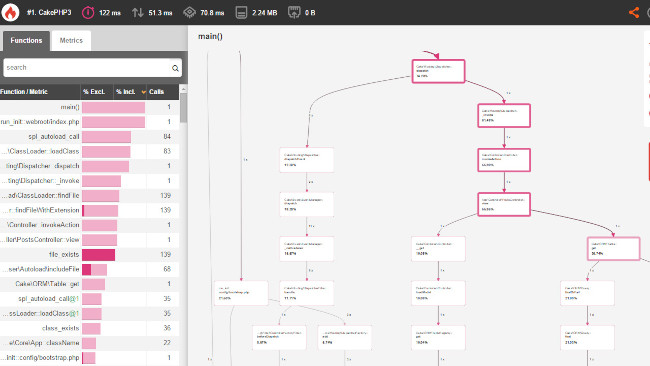Select the main() function row
This screenshot has width=650, height=366.
[90, 107]
